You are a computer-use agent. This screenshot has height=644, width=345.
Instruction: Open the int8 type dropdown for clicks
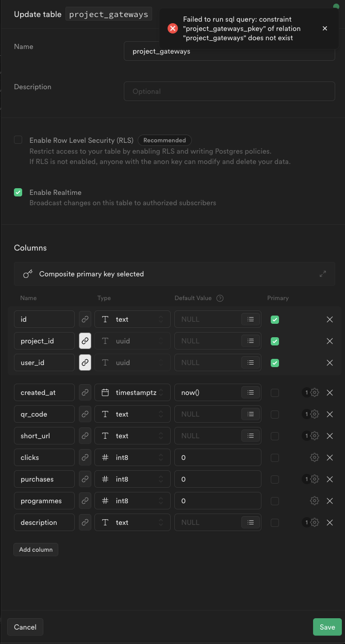(x=132, y=457)
